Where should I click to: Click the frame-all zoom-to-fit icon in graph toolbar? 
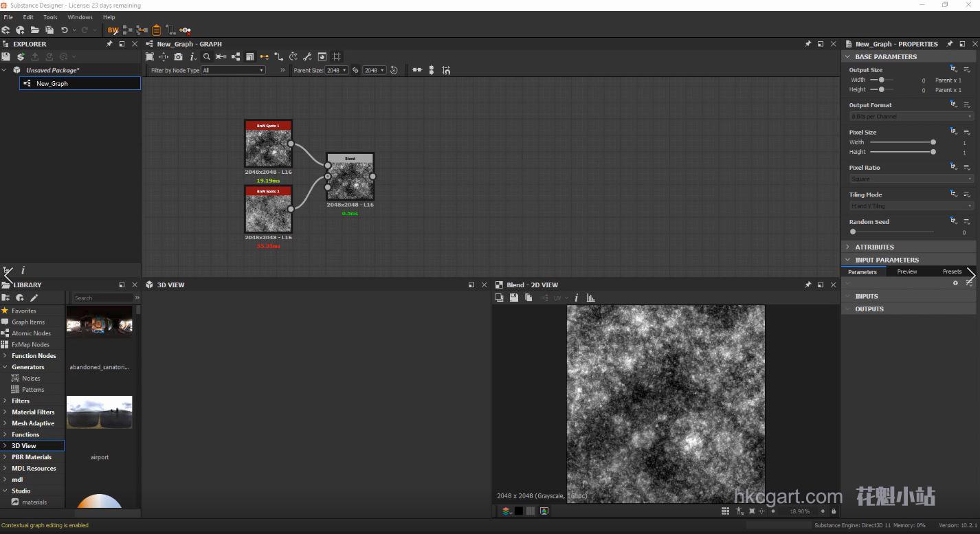(150, 56)
